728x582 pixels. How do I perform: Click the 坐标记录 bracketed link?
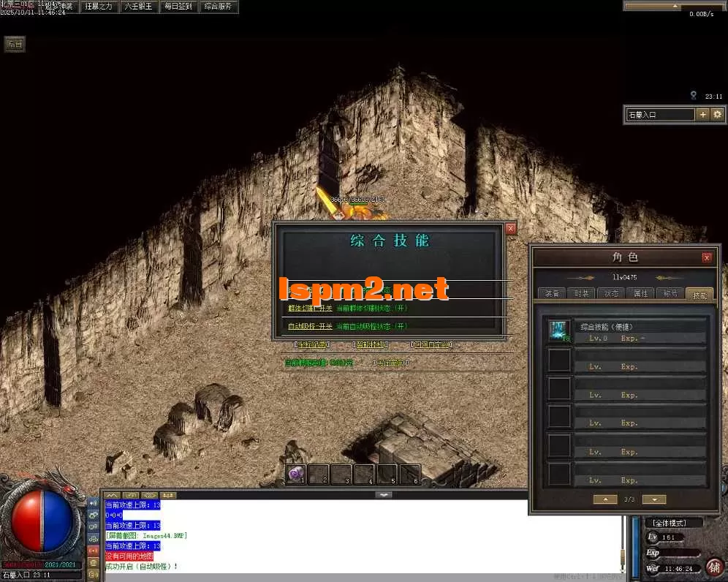pyautogui.click(x=311, y=344)
